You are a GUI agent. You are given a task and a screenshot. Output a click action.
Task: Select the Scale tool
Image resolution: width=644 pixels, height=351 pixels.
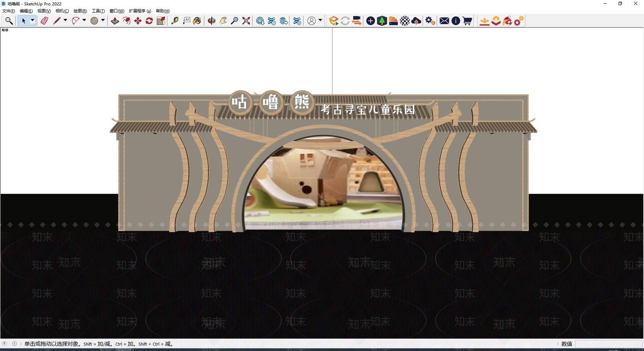(161, 21)
